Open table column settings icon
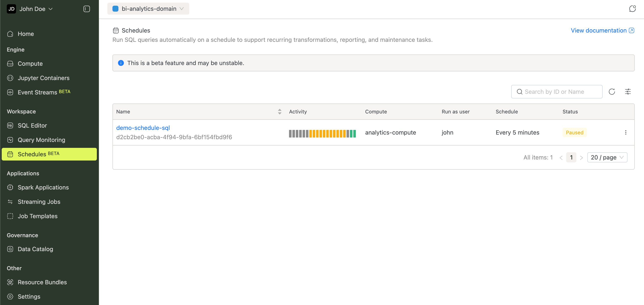Viewport: 644px width, 305px height. point(628,92)
